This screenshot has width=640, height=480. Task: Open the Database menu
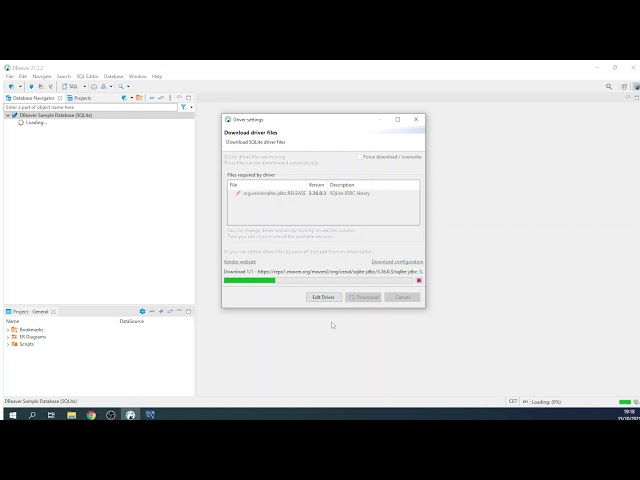coord(113,76)
